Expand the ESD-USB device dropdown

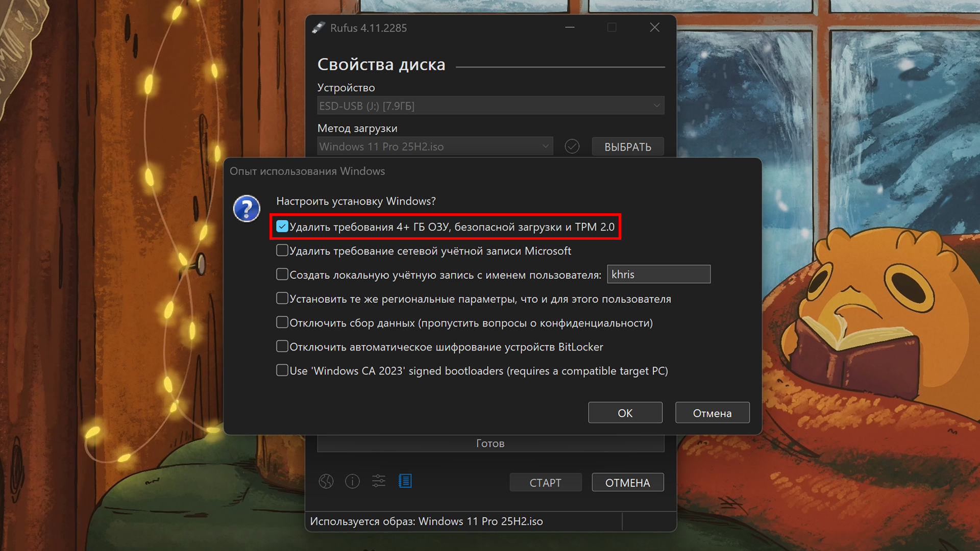pyautogui.click(x=490, y=106)
